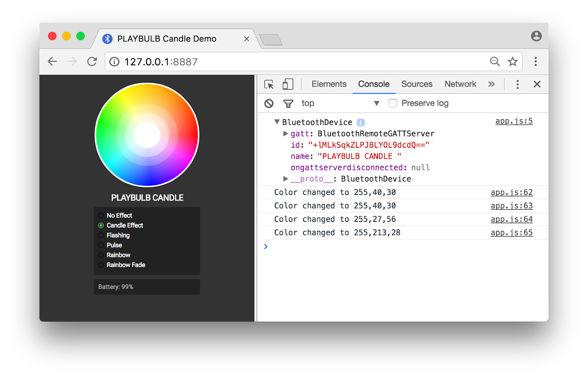
Task: Expand the gatt BluetoothRemoteGATTServer property
Action: click(x=286, y=134)
